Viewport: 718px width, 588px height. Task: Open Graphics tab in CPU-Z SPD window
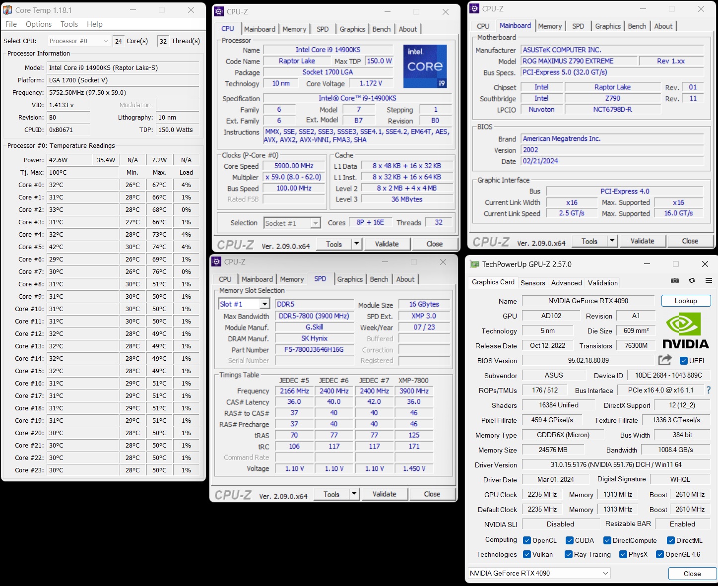(350, 279)
